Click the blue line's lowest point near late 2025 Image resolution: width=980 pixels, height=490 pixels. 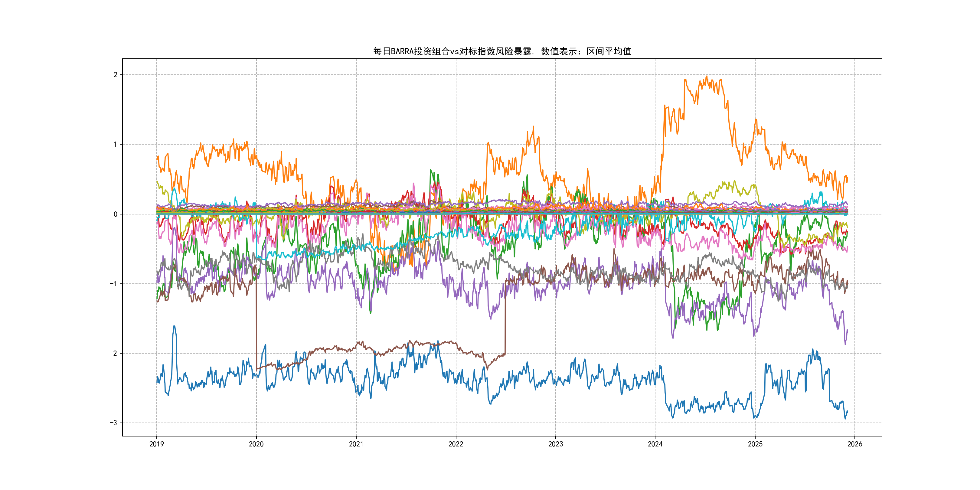coord(845,419)
